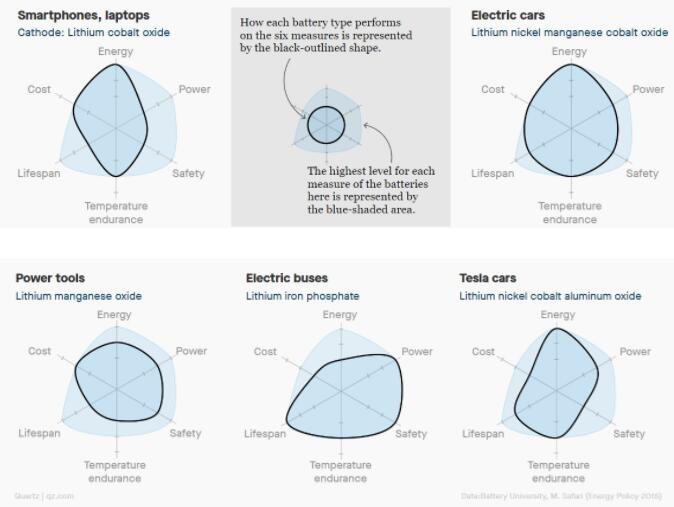Click the legend text about the blue-shaded area
Viewport: 674px width, 507px height.
click(x=371, y=190)
